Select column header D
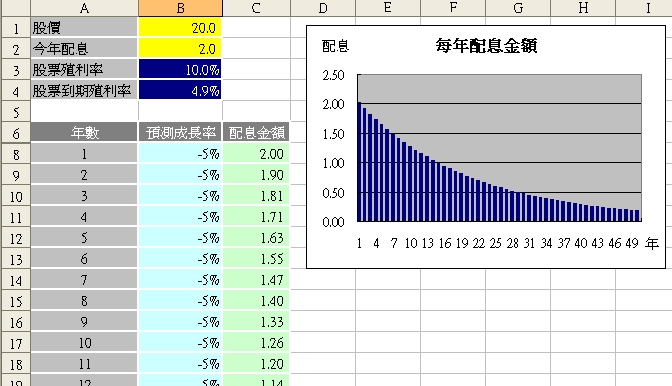This screenshot has height=386, width=672. click(323, 8)
